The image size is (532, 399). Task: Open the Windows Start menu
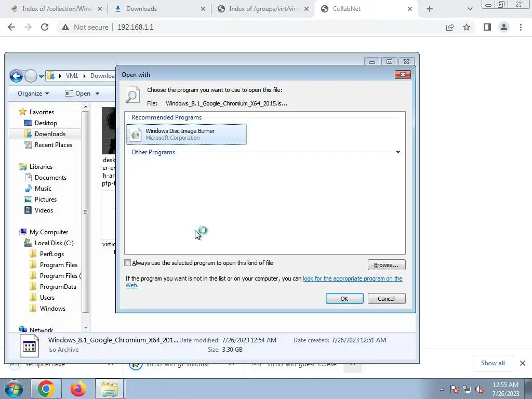click(14, 389)
